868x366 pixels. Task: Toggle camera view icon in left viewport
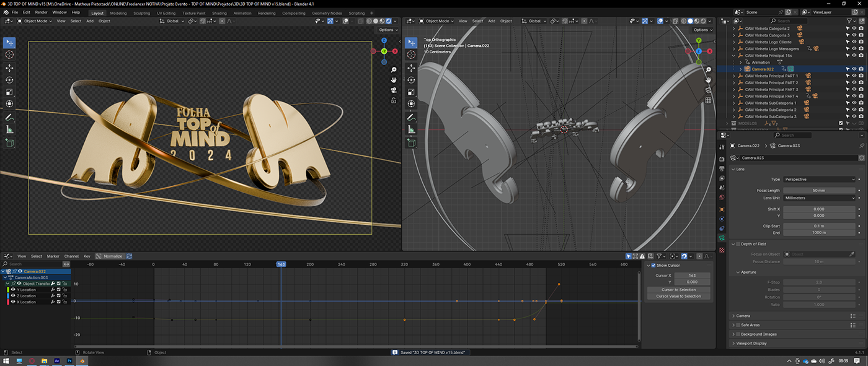tap(394, 90)
